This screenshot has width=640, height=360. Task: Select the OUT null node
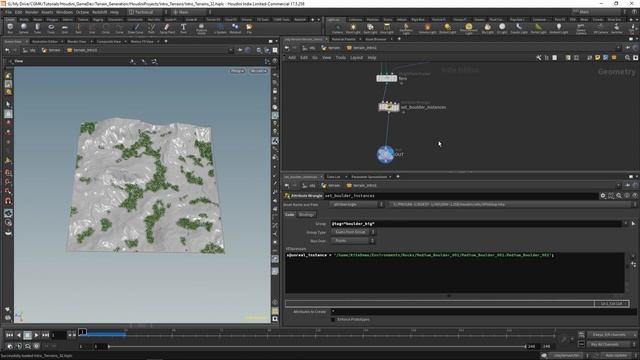385,154
